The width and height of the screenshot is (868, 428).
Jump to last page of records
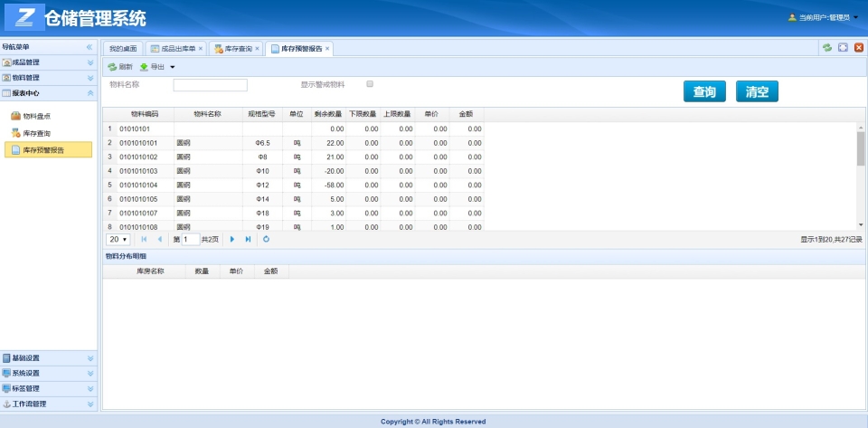click(248, 239)
